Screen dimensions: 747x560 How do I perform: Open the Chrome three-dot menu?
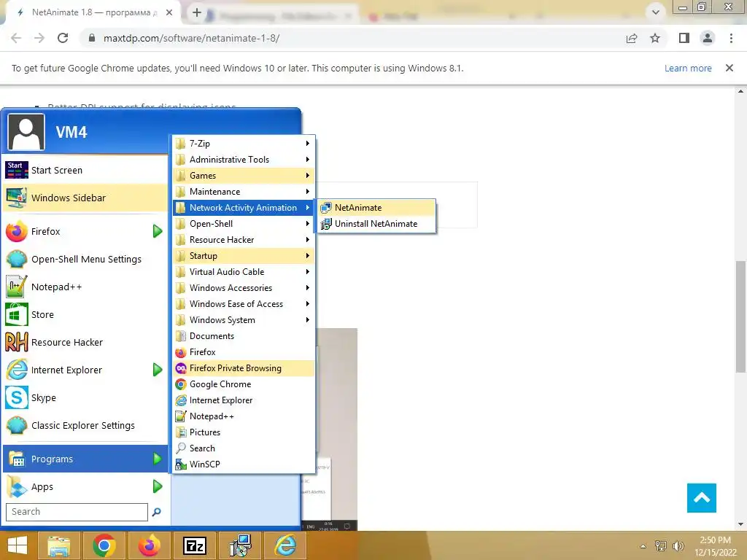[731, 38]
